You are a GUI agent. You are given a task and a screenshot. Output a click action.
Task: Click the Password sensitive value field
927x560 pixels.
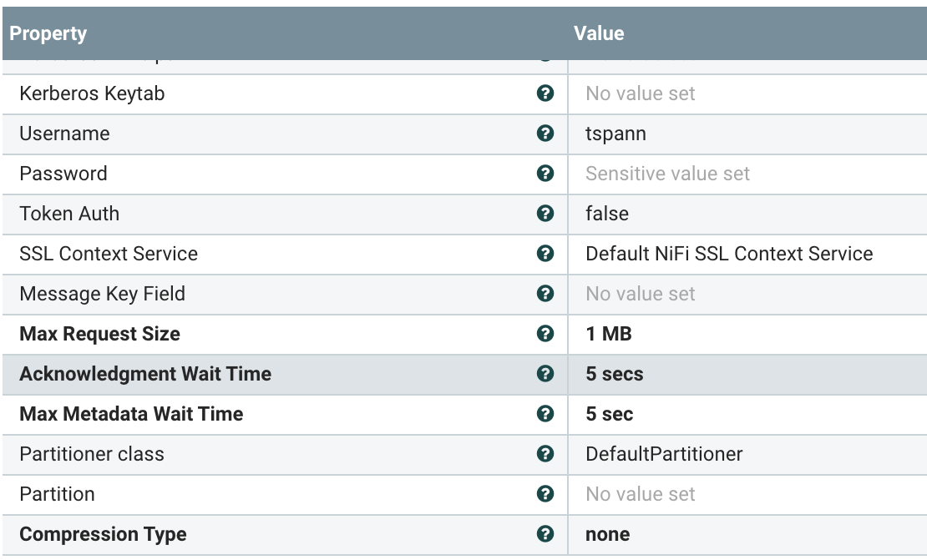click(x=667, y=174)
